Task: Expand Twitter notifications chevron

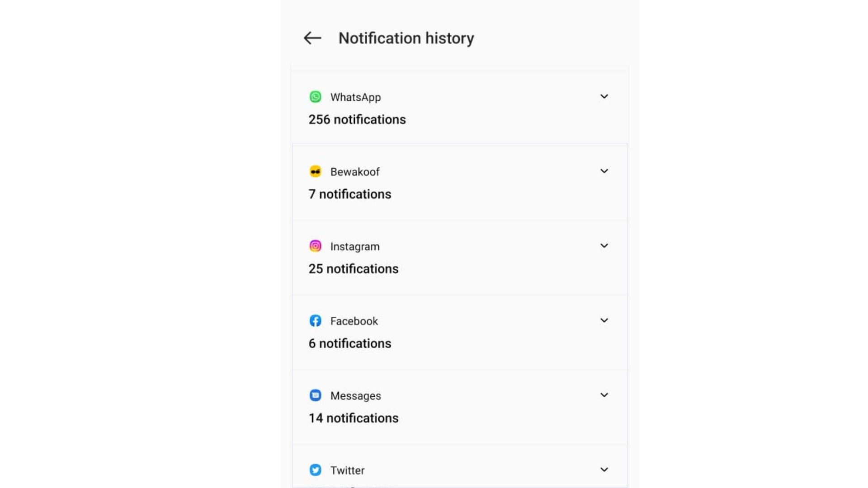Action: pos(604,469)
